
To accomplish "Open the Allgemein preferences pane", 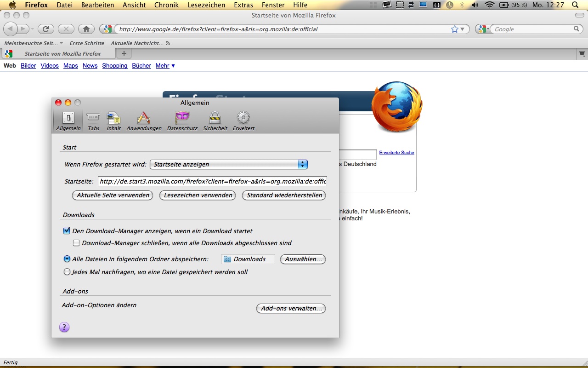I will click(x=68, y=121).
